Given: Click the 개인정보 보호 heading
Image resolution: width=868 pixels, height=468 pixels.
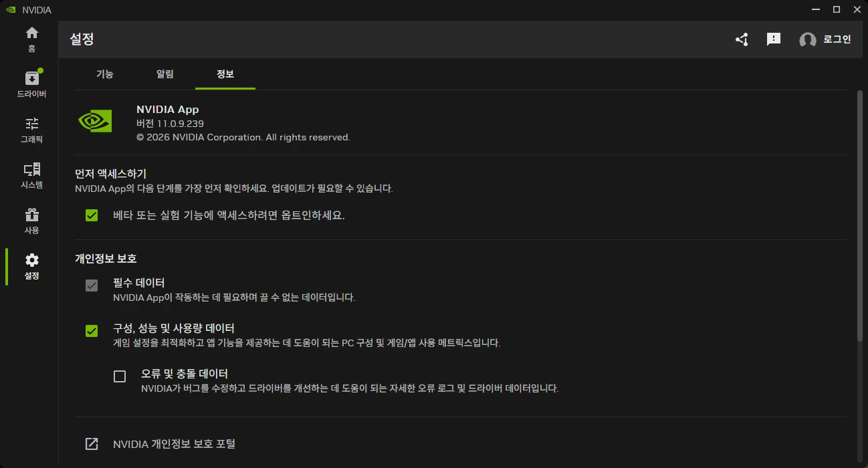Looking at the screenshot, I should pyautogui.click(x=106, y=258).
